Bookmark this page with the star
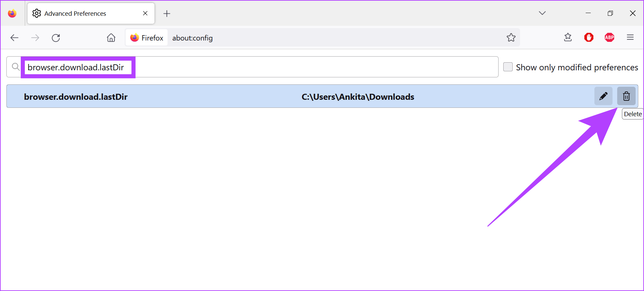644x291 pixels. [511, 38]
